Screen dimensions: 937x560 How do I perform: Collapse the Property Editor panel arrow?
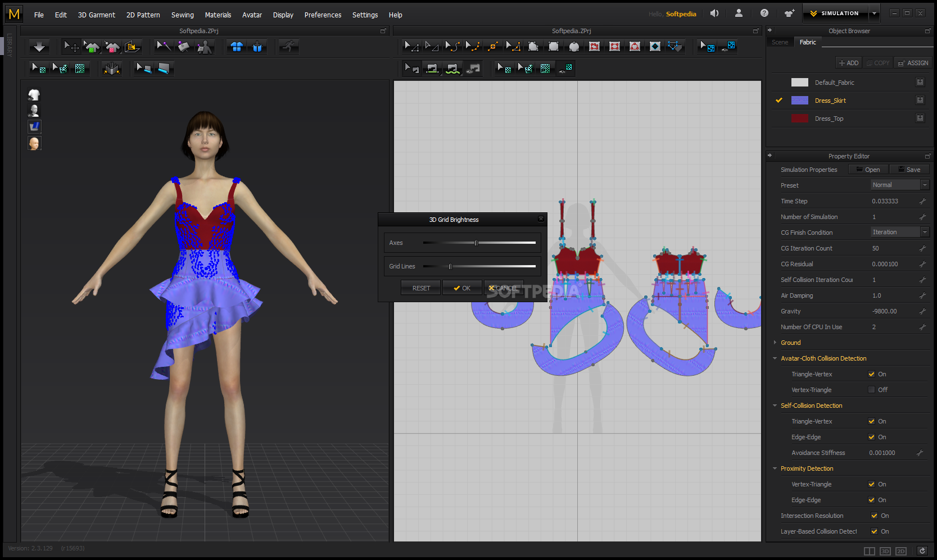coord(769,156)
